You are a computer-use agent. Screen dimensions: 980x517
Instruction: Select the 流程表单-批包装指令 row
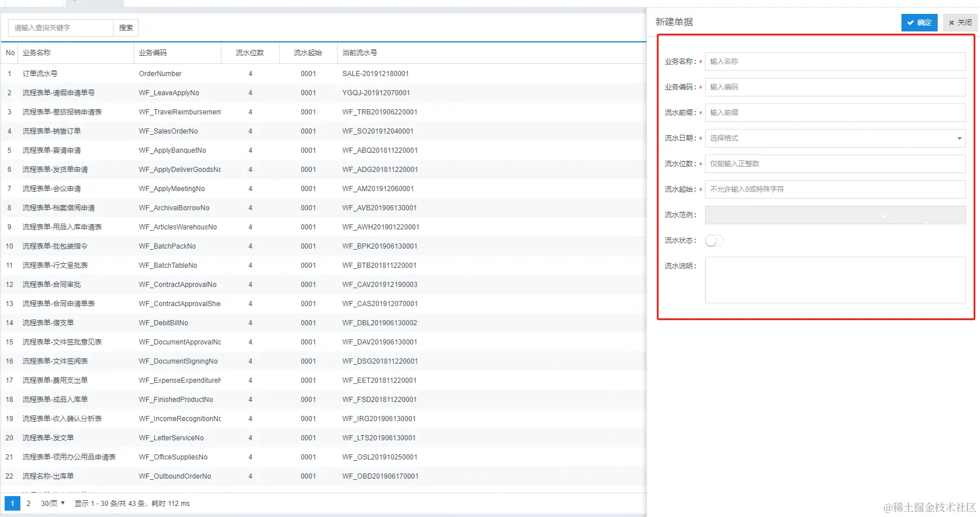click(324, 246)
